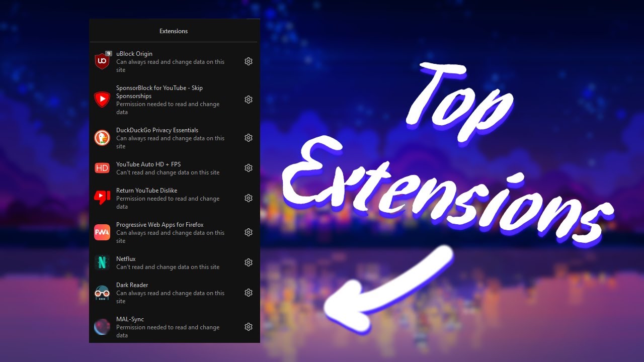This screenshot has width=644, height=362.
Task: Click the uBlock Origin shield icon
Action: coord(102,61)
